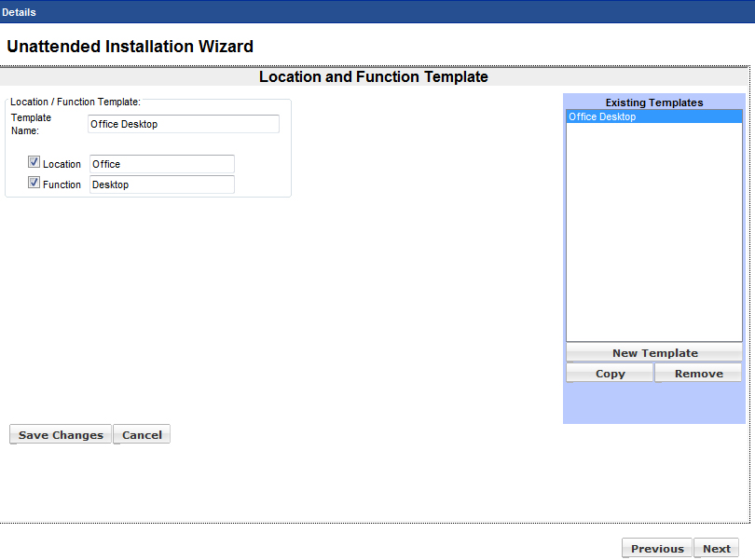The width and height of the screenshot is (755, 560).
Task: Remove the selected template
Action: click(x=698, y=374)
